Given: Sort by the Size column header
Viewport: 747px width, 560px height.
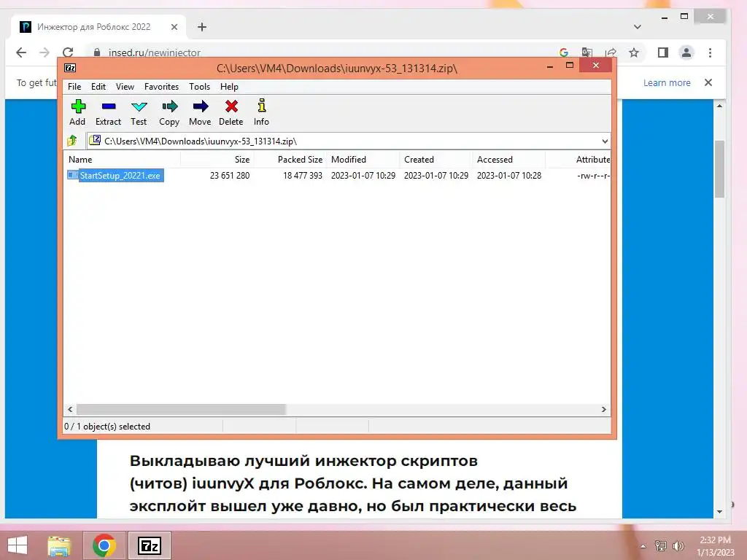Looking at the screenshot, I should (x=217, y=160).
